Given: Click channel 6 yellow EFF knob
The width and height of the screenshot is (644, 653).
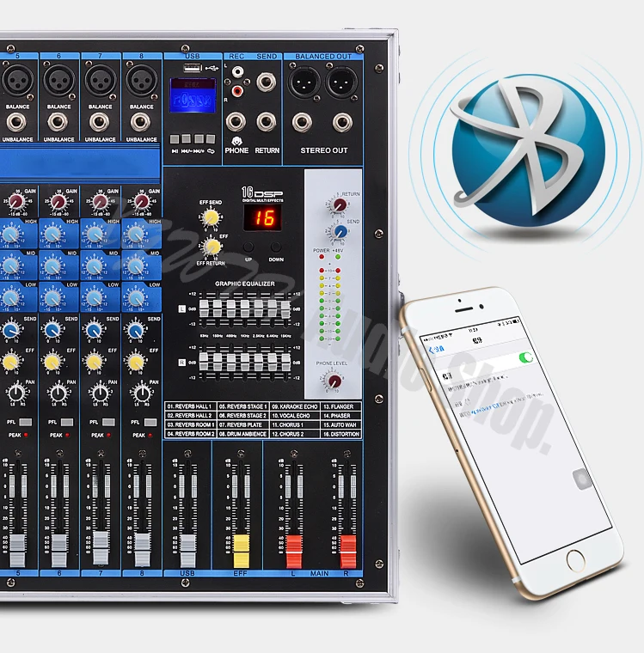Looking at the screenshot, I should [52, 362].
